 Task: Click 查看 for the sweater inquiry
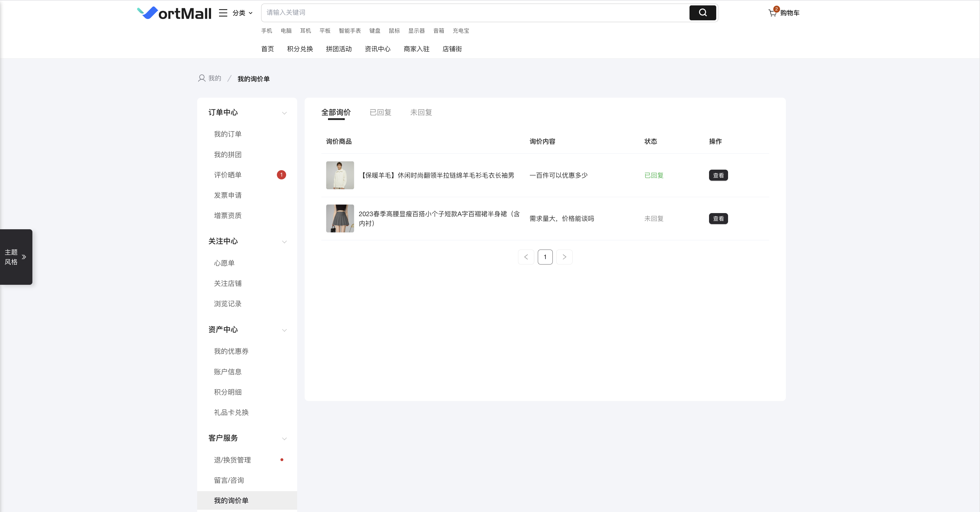[x=718, y=175]
